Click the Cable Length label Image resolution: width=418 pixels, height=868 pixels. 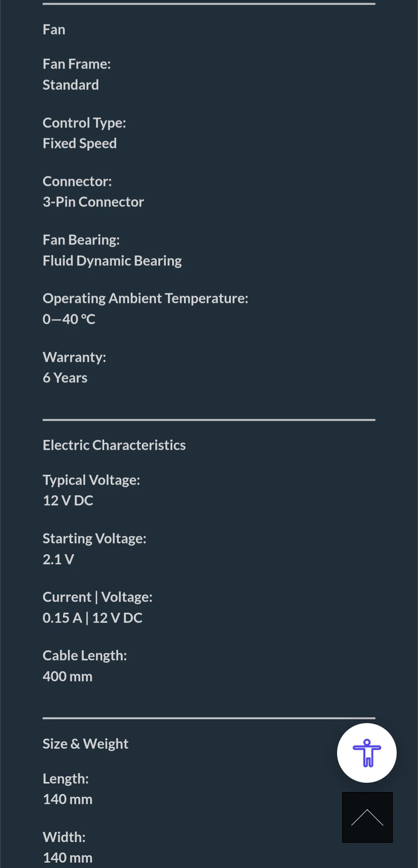[x=84, y=656]
